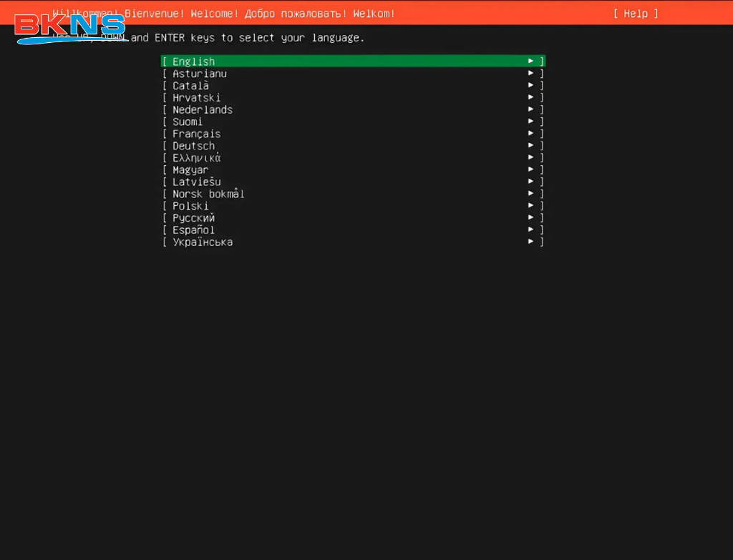The image size is (733, 560).
Task: Expand the Русский entry arrow
Action: (530, 217)
